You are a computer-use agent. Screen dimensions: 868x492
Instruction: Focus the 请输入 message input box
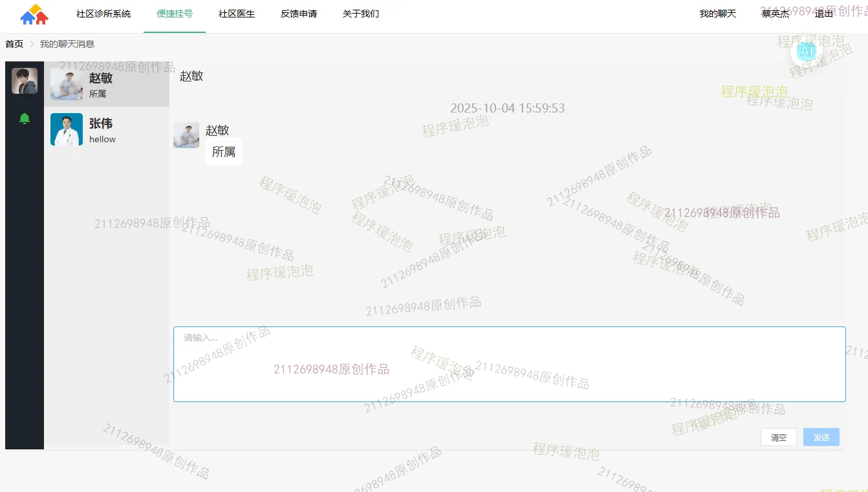[x=510, y=364]
